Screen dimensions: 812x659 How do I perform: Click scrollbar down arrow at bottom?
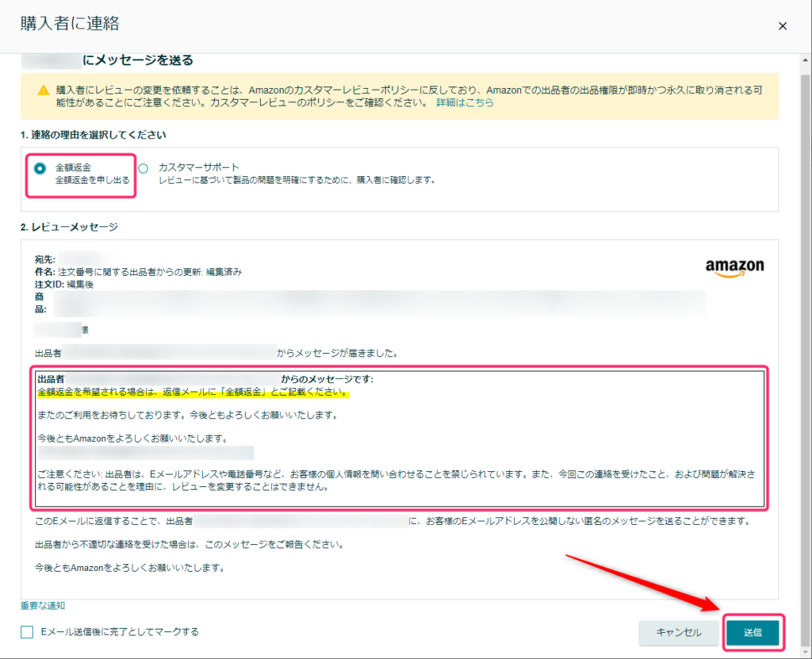(x=806, y=653)
